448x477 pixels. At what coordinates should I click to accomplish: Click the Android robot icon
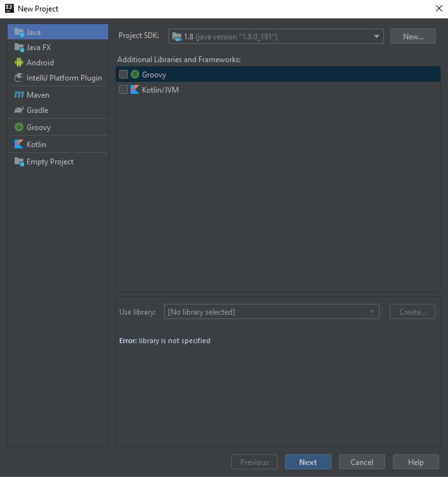click(x=19, y=63)
